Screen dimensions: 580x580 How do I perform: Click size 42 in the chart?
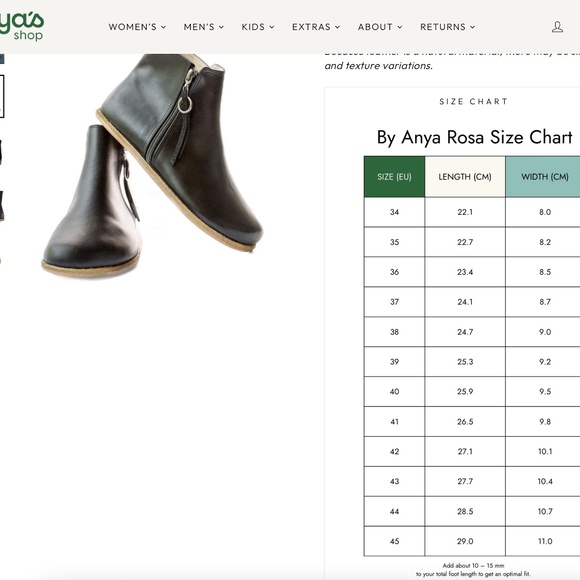[x=394, y=452]
